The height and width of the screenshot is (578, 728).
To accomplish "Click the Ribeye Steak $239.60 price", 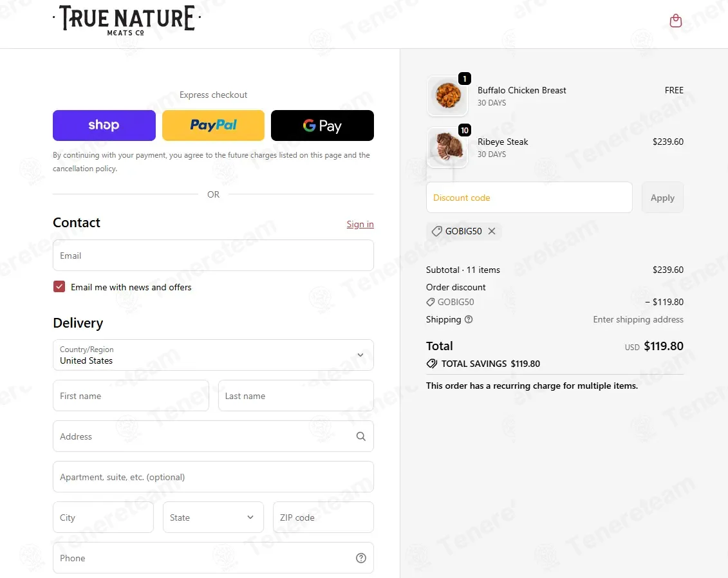I will tap(667, 142).
